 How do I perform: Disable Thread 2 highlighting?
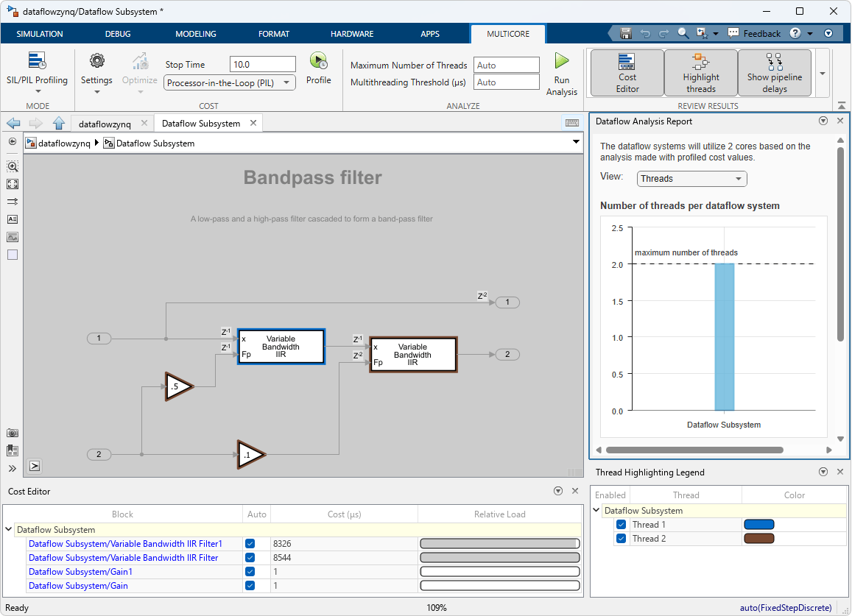pos(621,539)
